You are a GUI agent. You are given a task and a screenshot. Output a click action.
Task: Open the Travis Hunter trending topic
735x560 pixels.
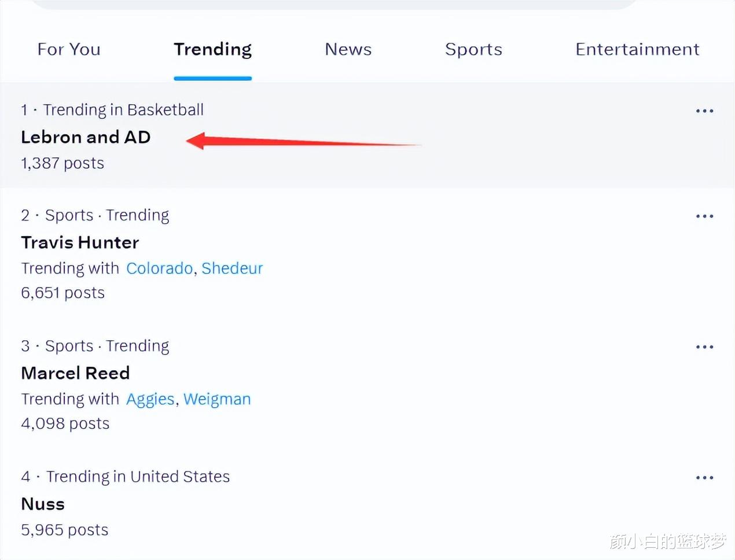[x=80, y=242]
